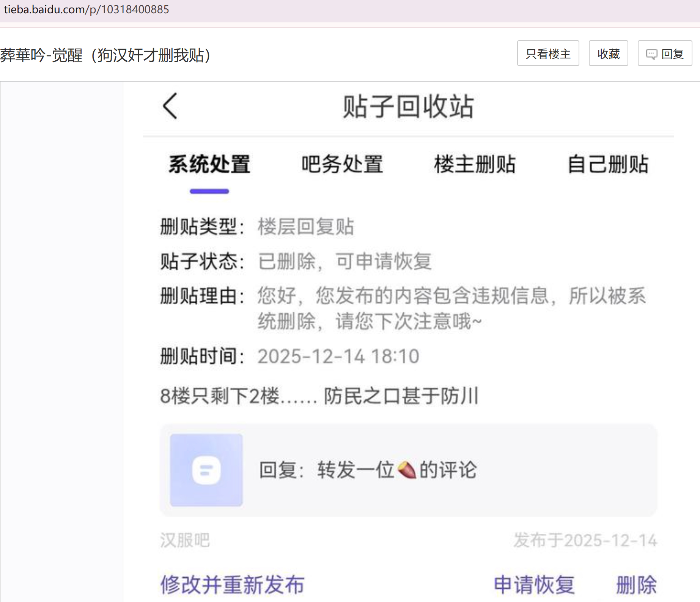Click 申请恢复 to request restoration

(534, 584)
